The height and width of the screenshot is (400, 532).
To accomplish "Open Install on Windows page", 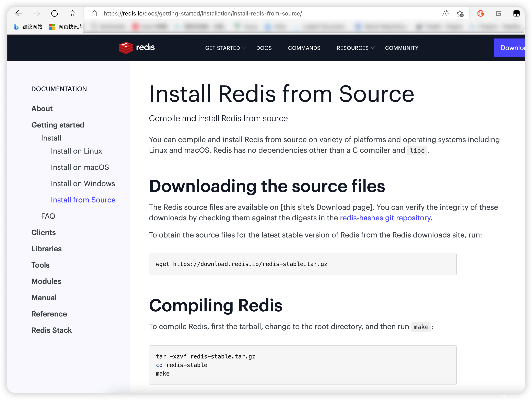I will (83, 184).
